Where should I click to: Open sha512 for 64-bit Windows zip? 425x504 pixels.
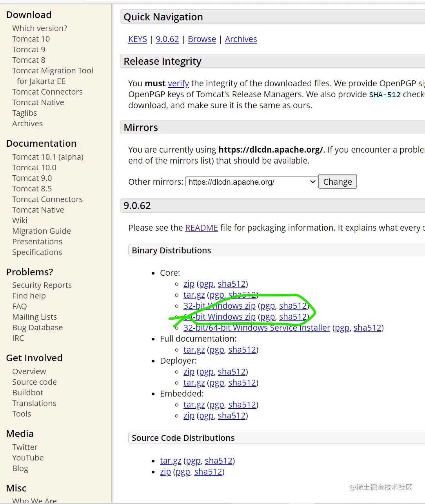coord(293,317)
